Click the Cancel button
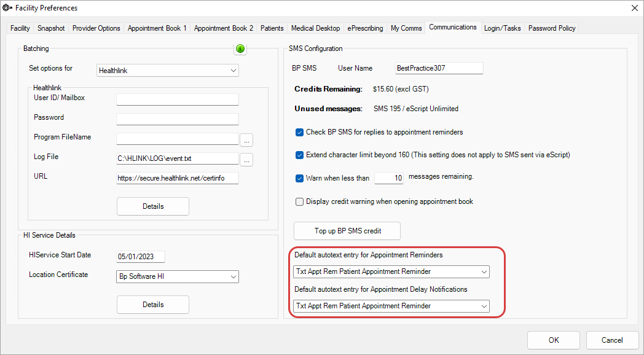This screenshot has height=355, width=644. tap(612, 340)
